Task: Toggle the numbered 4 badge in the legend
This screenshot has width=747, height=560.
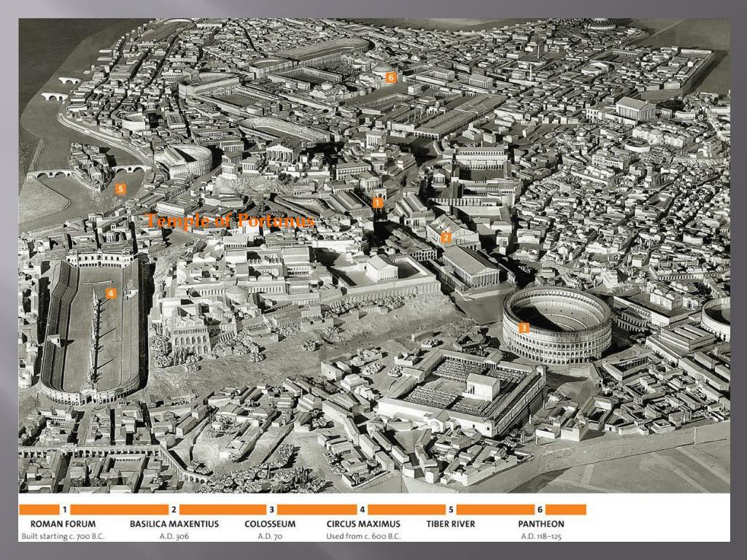Action: (x=361, y=510)
